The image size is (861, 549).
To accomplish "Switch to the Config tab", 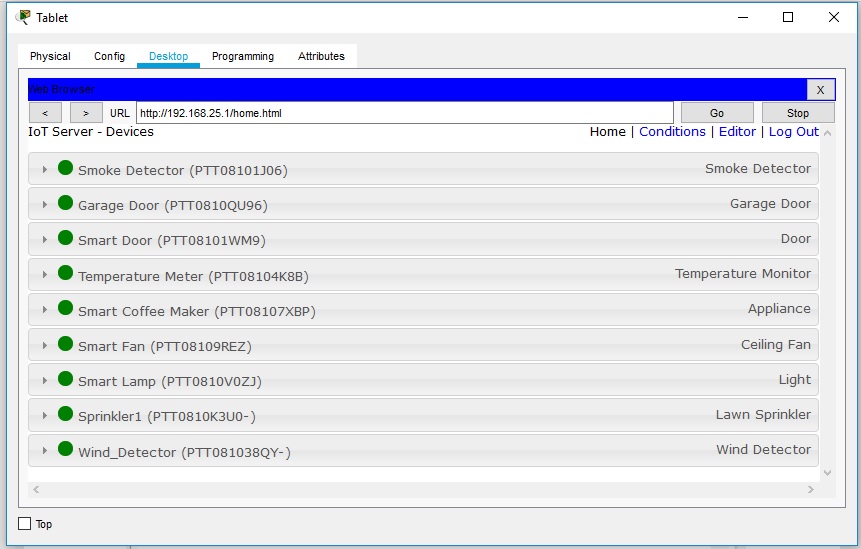I will click(109, 56).
